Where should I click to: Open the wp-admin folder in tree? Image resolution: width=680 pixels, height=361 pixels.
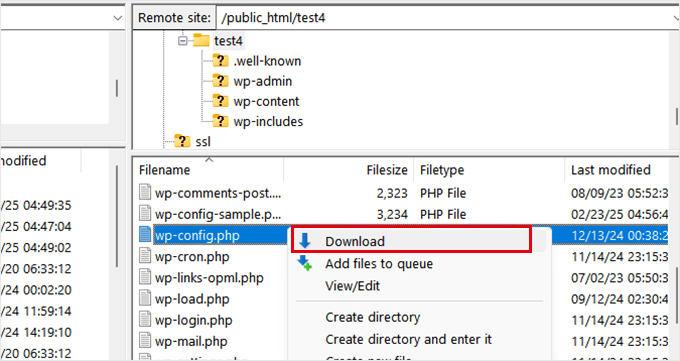click(262, 81)
